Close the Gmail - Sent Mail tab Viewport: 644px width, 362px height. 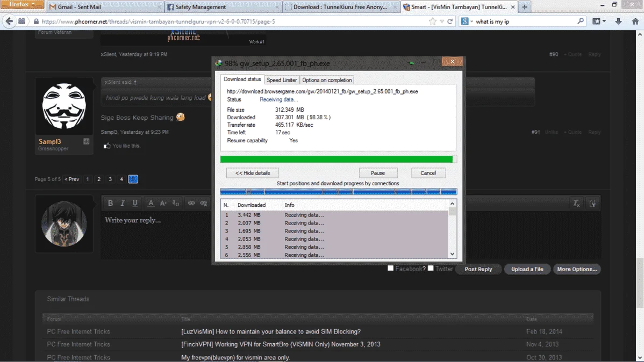[x=159, y=7]
